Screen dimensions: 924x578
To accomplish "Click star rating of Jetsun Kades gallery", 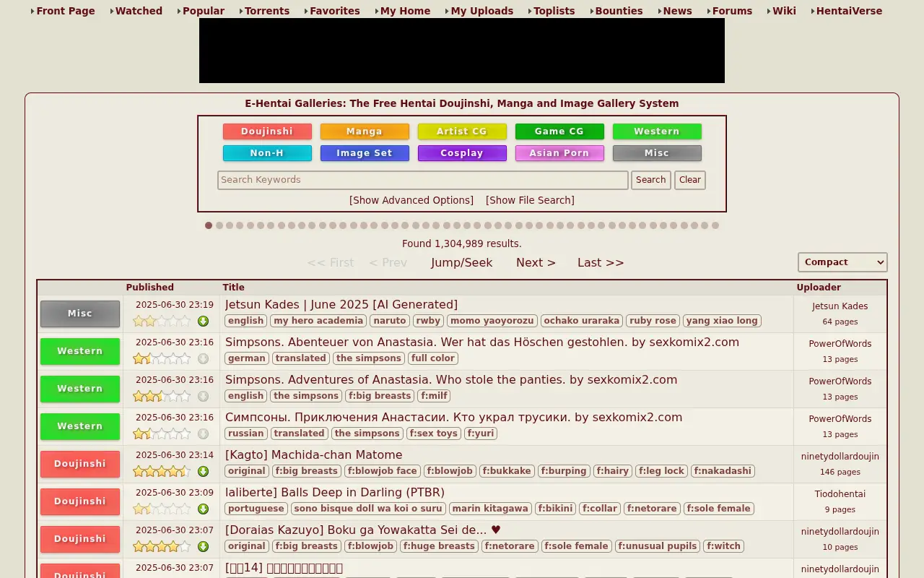I will 162,321.
